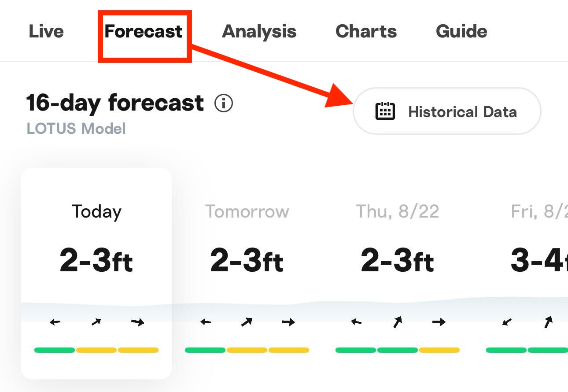
Task: Click Tomorrow's middle diagonal wind arrow
Action: click(247, 322)
